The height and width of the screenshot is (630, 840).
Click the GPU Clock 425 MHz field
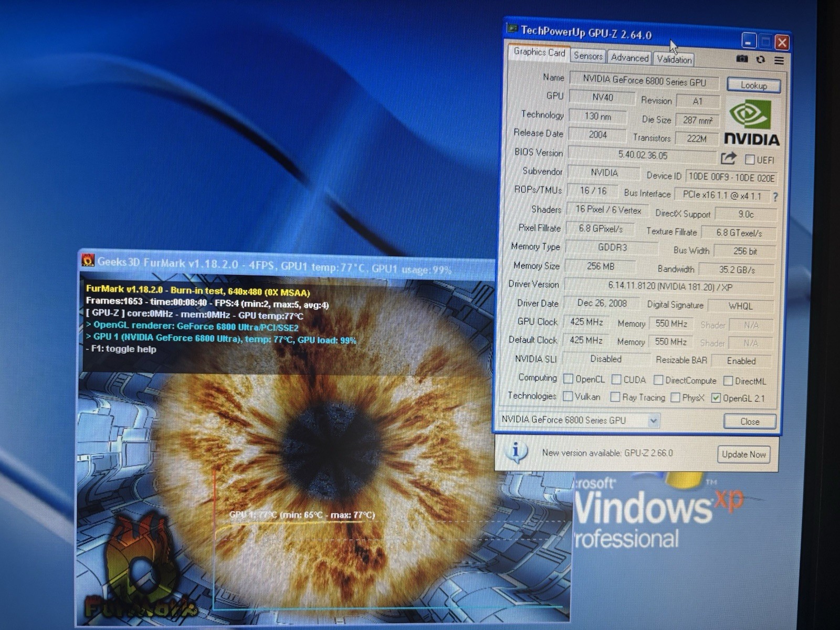pos(586,322)
